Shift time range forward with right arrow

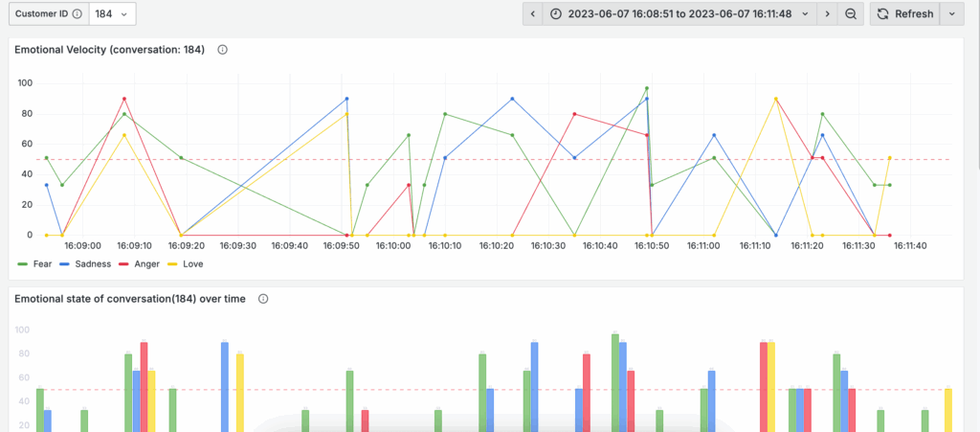(827, 14)
